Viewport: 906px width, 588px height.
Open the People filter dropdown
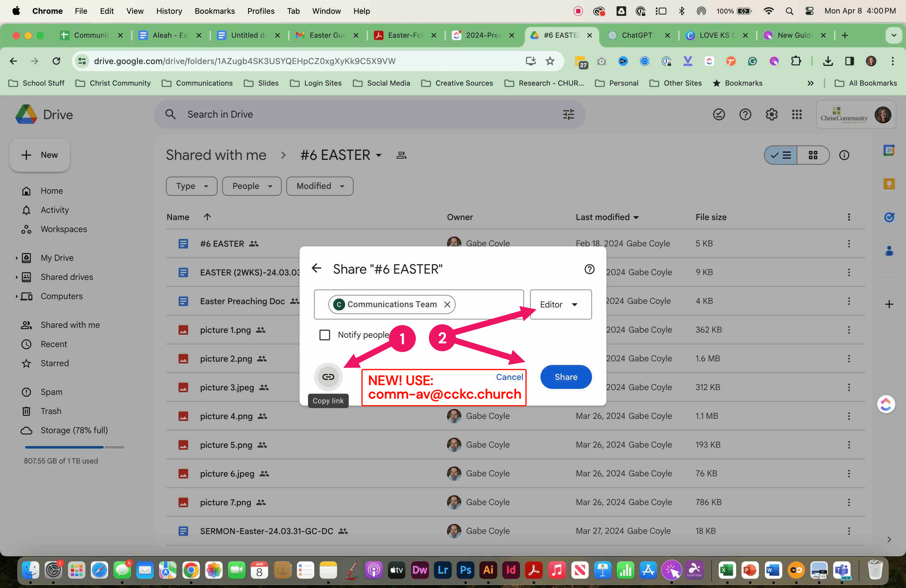(252, 186)
